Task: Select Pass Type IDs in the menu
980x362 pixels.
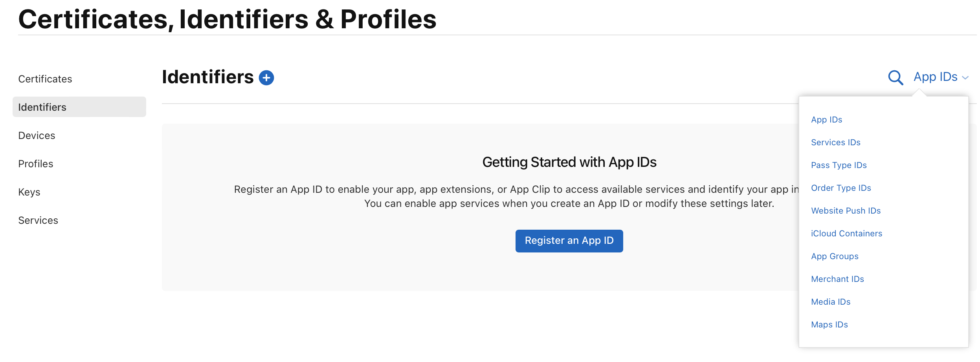Action: 839,165
